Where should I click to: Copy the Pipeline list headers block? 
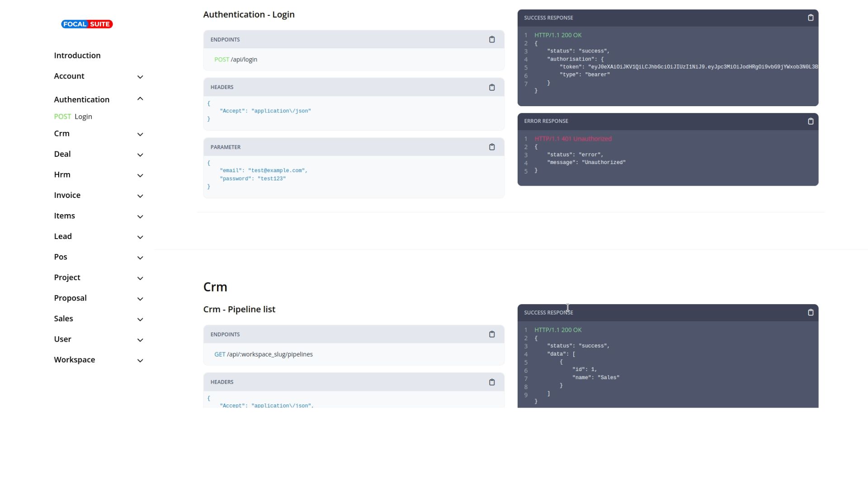(x=492, y=382)
